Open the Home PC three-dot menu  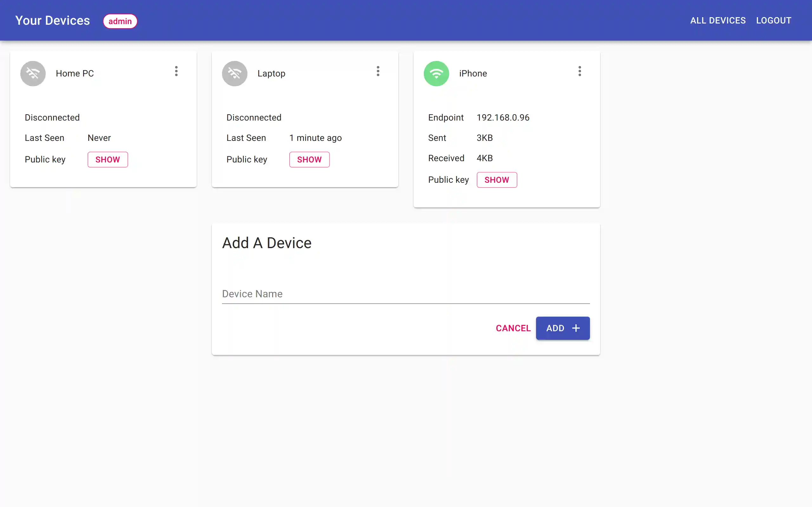(176, 71)
